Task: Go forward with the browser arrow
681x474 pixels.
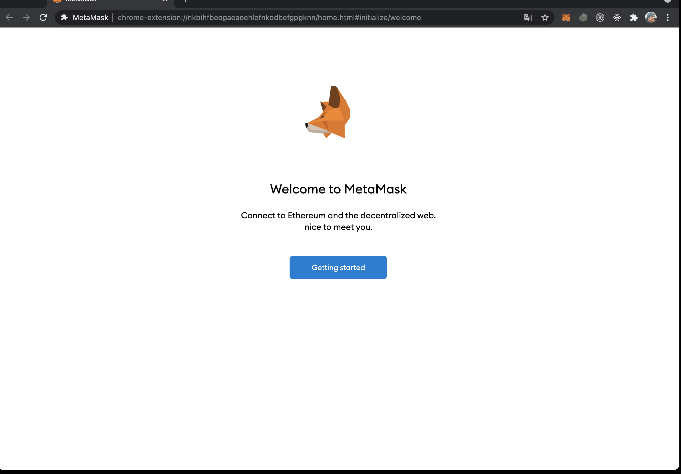Action: (x=26, y=17)
